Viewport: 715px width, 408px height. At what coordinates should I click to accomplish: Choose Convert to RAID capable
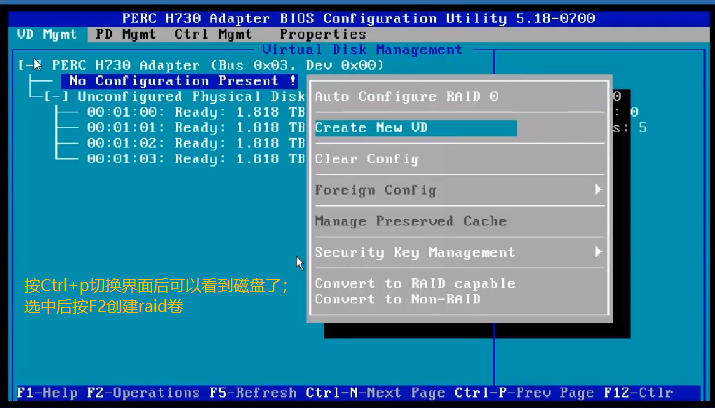click(x=415, y=284)
